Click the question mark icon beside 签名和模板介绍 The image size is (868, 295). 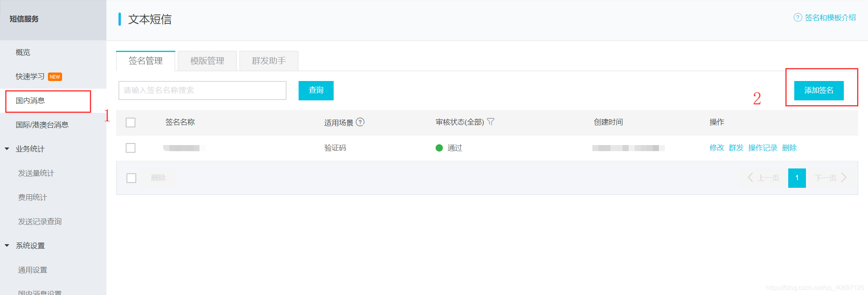(x=797, y=18)
